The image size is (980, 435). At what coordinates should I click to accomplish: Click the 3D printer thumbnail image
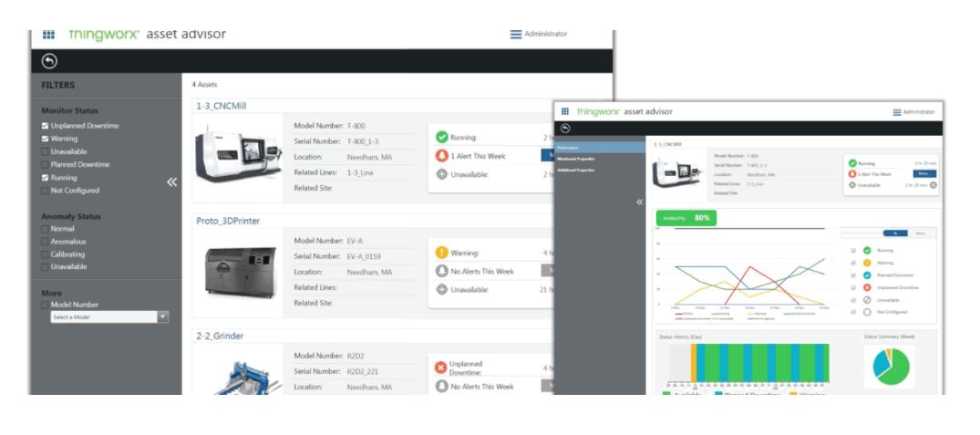240,273
